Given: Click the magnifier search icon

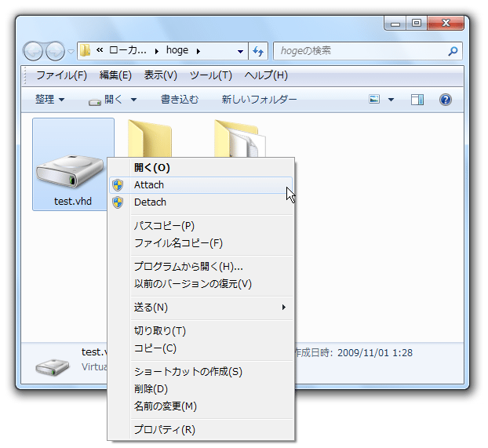Looking at the screenshot, I should 453,51.
